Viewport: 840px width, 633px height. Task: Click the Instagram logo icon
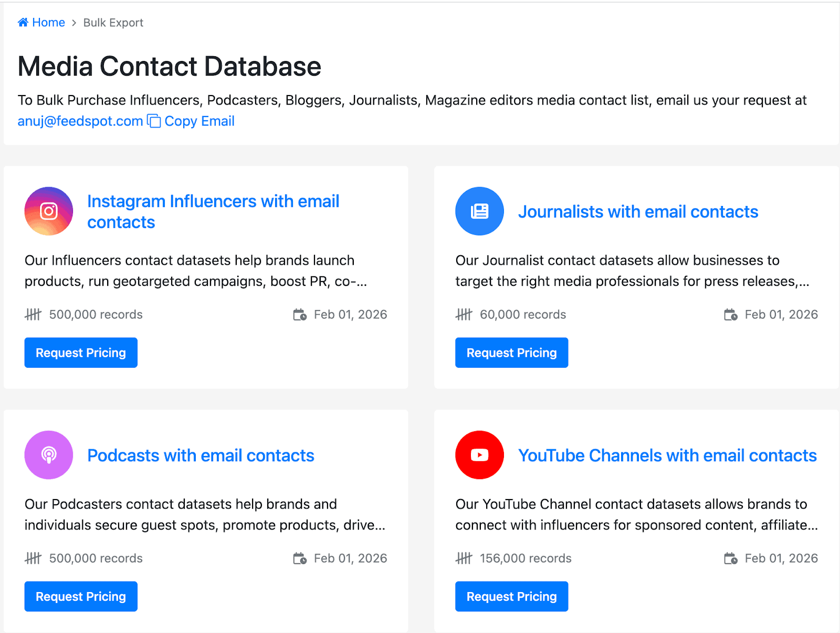coord(49,211)
